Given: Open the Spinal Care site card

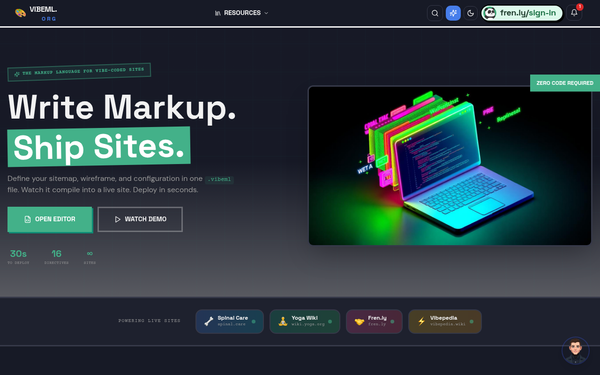Looking at the screenshot, I should point(230,321).
